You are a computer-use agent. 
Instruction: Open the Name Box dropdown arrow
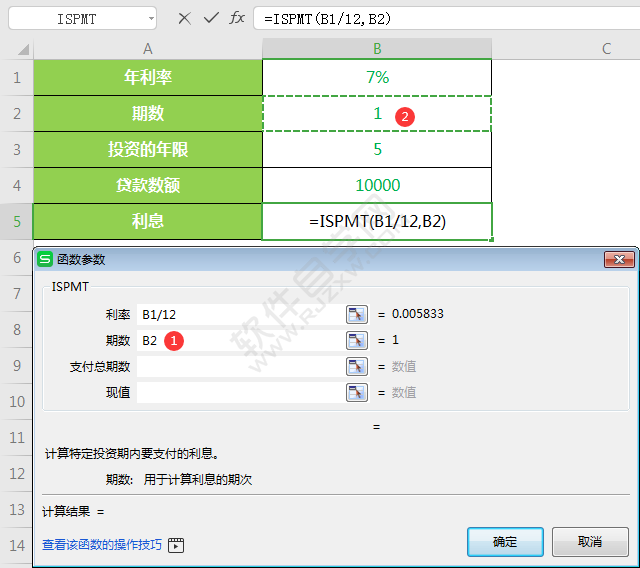151,18
